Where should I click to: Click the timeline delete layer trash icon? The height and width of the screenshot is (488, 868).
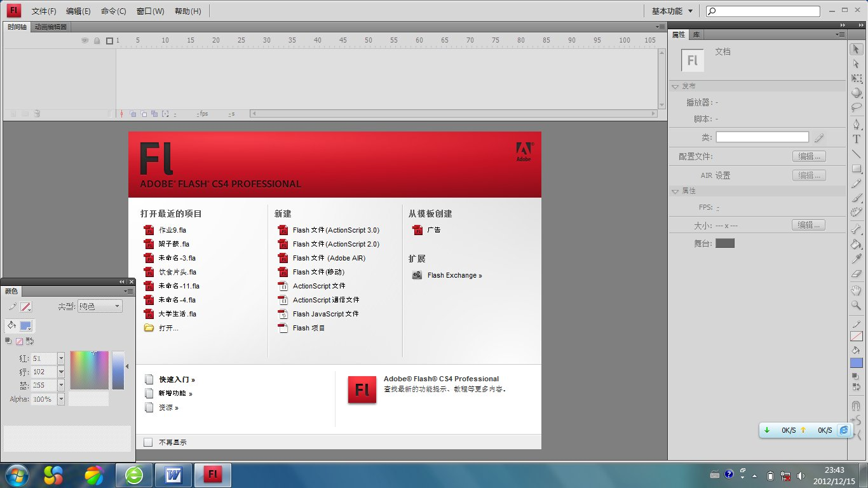coord(37,114)
